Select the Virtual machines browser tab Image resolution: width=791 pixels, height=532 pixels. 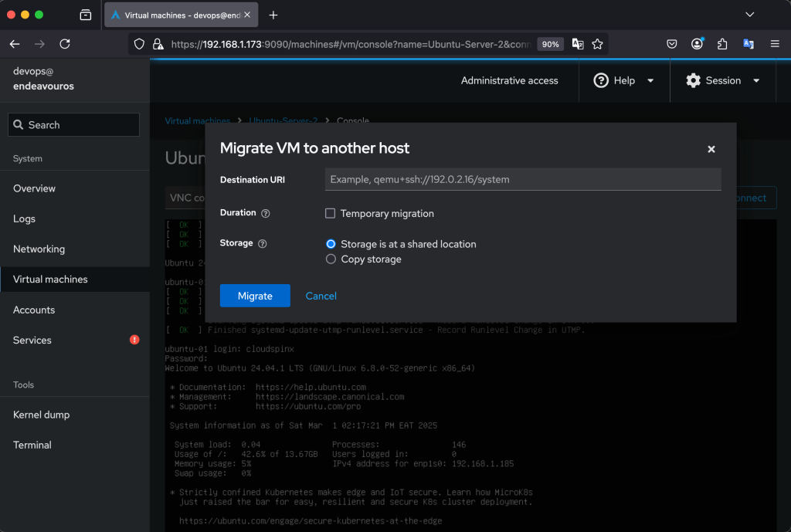(x=181, y=15)
